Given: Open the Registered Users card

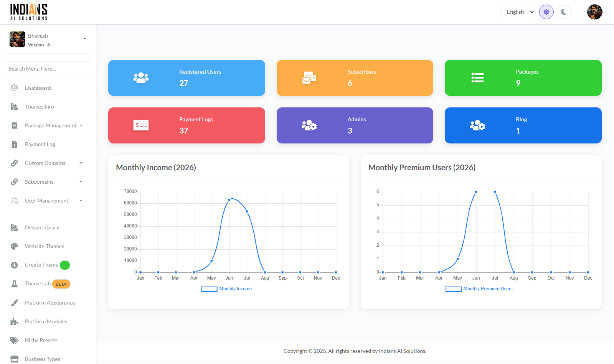Looking at the screenshot, I should point(187,78).
